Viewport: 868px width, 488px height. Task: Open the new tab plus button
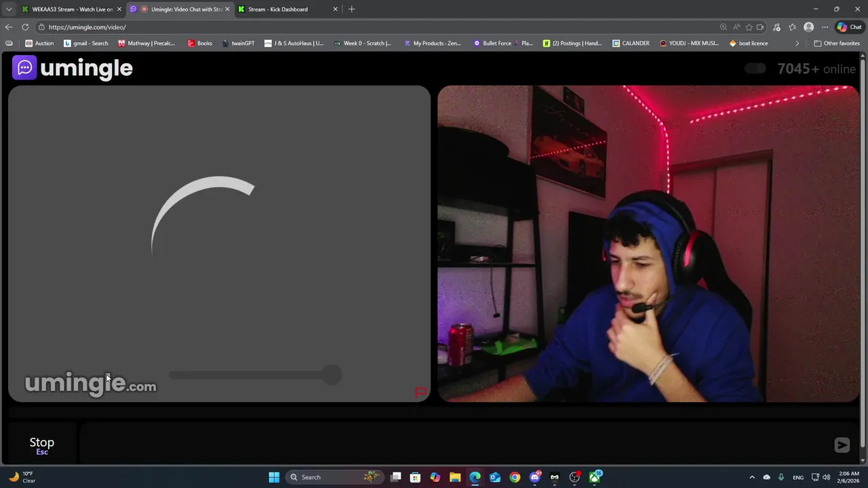pyautogui.click(x=351, y=9)
